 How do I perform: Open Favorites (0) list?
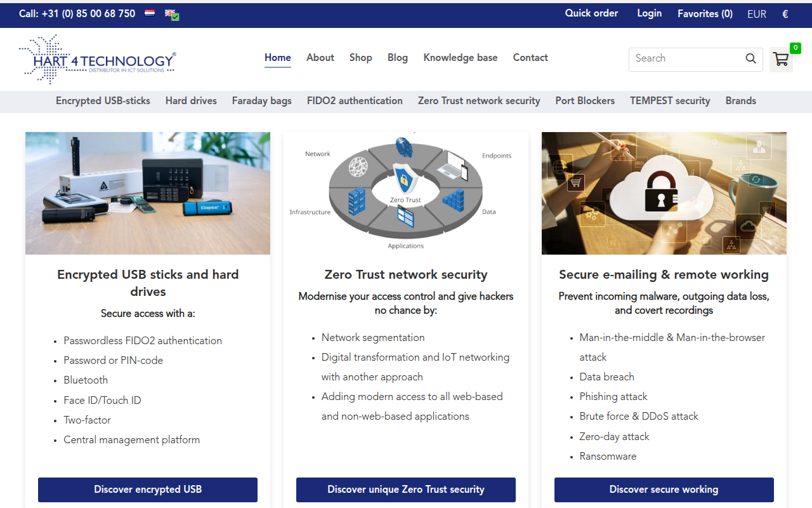[705, 14]
